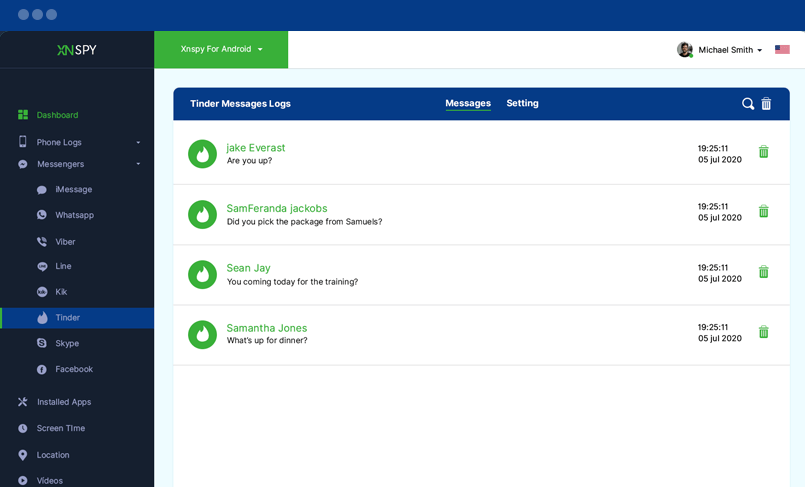Click the search icon in Tinder Messages header
This screenshot has width=805, height=487.
747,104
